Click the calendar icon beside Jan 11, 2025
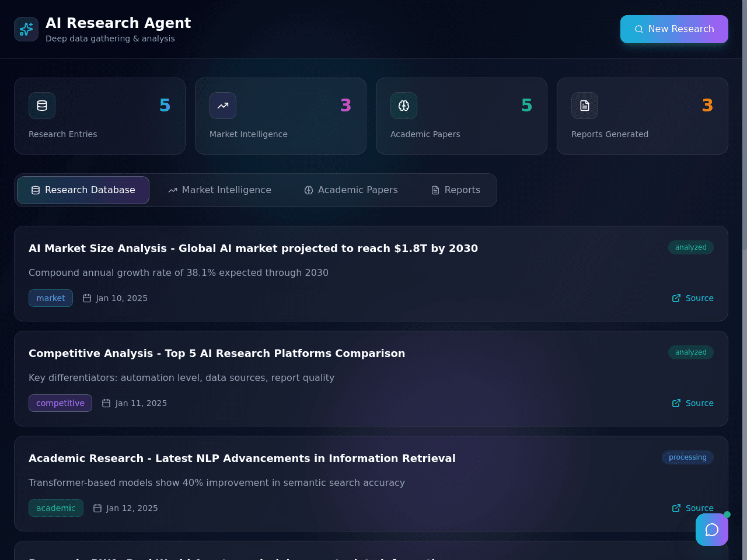 point(106,403)
